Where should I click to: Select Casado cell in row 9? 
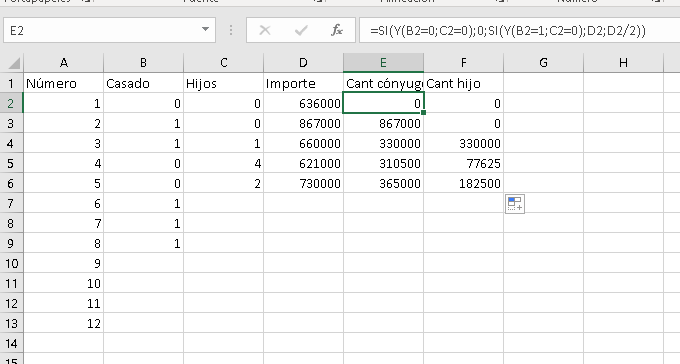coord(144,243)
